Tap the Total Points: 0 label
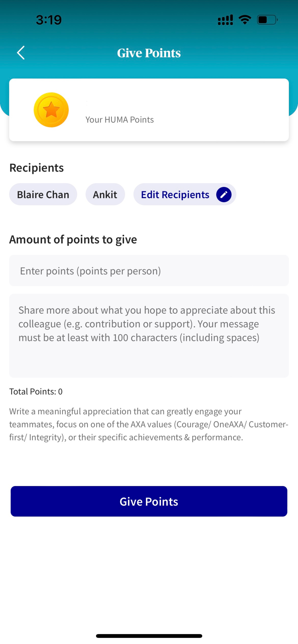Image resolution: width=298 pixels, height=644 pixels. [36, 391]
